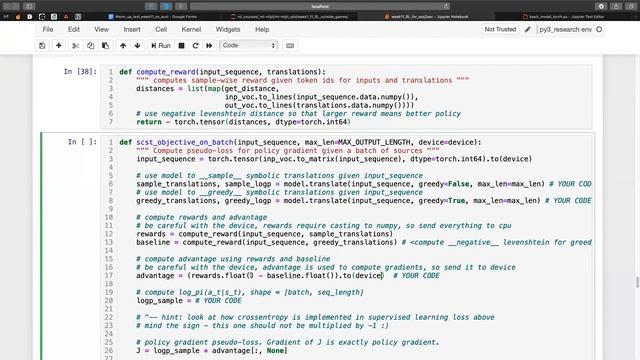Click 'logp_sample = # YOUR CODE' line
This screenshot has height=360, width=640.
(189, 300)
